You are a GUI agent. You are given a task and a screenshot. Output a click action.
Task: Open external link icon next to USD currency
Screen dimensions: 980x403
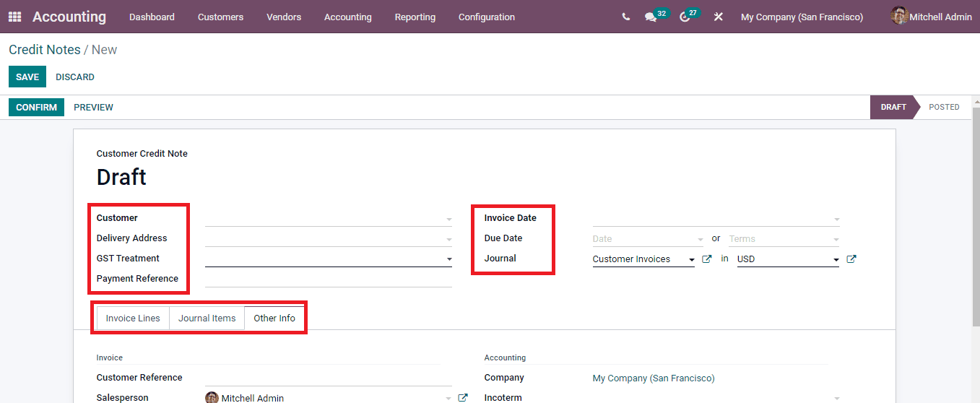[x=851, y=259]
